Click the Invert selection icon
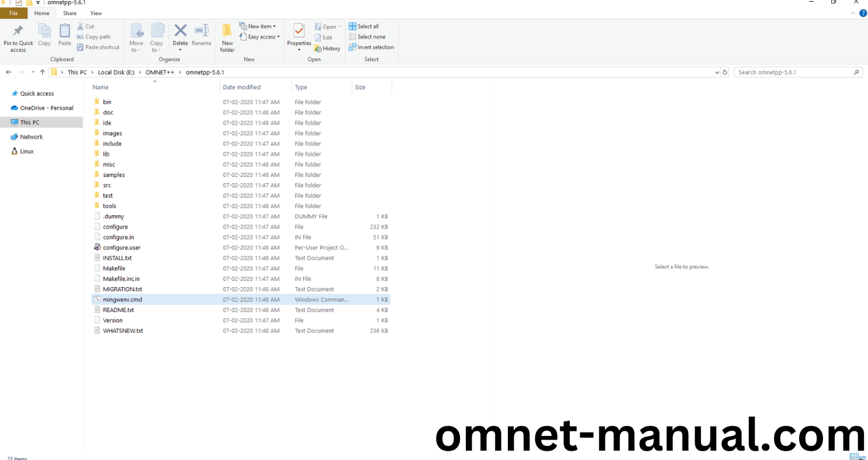Screen dimensions: 868x460 [x=353, y=47]
